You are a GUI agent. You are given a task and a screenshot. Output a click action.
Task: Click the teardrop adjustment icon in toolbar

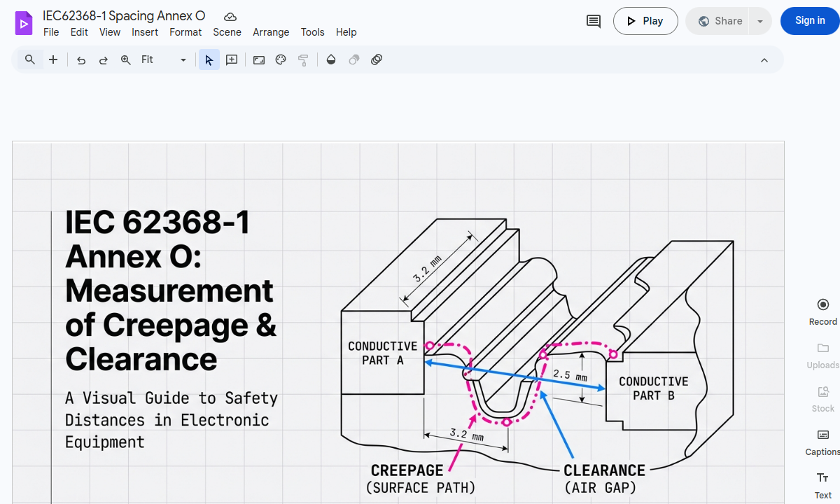tap(330, 59)
